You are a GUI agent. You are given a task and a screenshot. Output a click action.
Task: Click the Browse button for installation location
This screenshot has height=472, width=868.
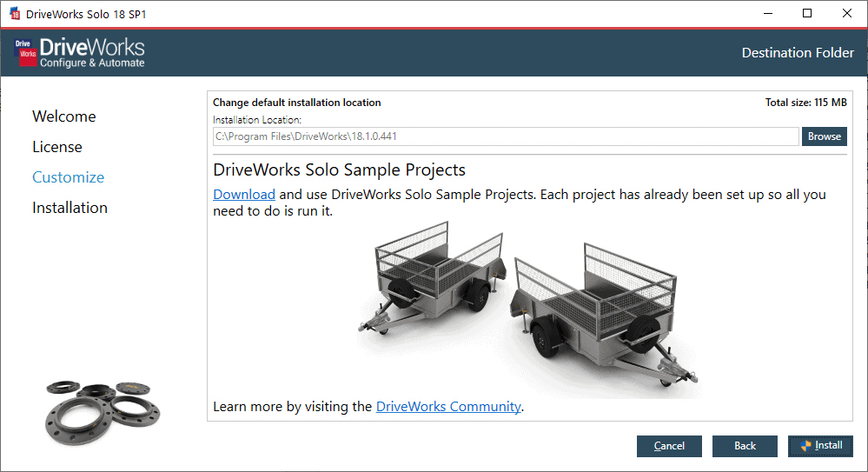[824, 136]
